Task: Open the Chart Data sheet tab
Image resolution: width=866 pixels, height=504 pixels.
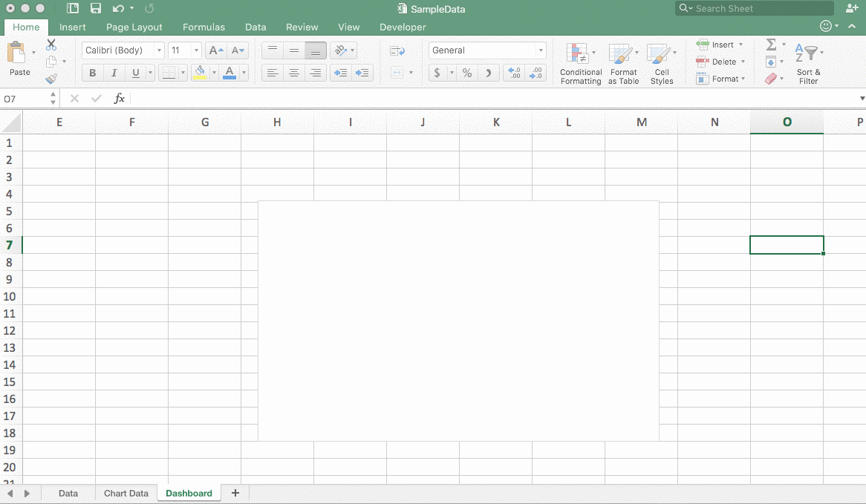Action: (126, 493)
